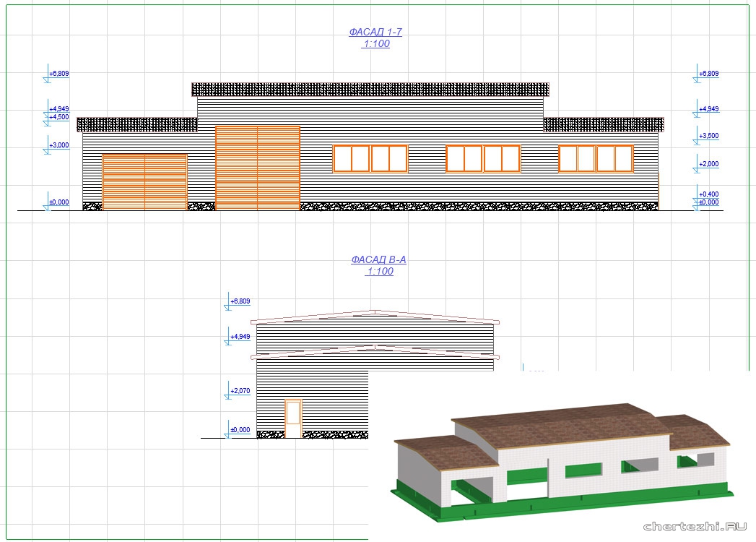This screenshot has height=542, width=756.
Task: Select the entrance door on ФАСАД В-А
Action: [x=293, y=418]
